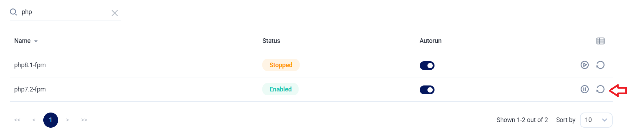Screen dimensions: 644x134
Task: Select the php7.2-fpm service name
Action: (x=30, y=89)
